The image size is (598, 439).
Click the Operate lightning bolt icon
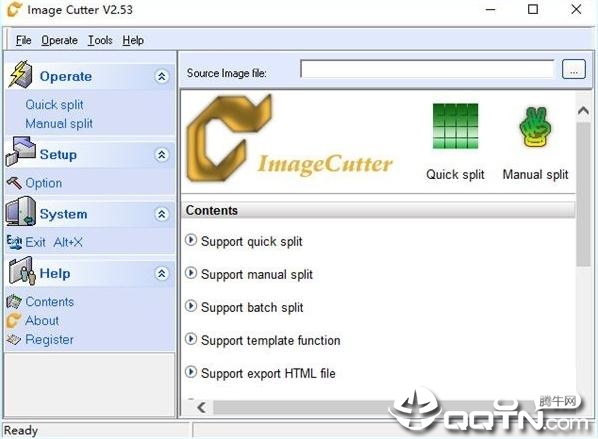pyautogui.click(x=20, y=74)
